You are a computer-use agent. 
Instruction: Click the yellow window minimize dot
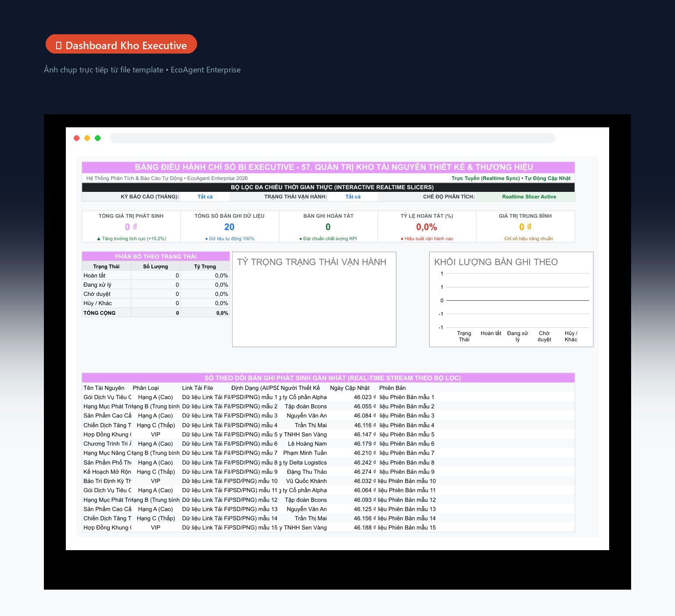87,138
